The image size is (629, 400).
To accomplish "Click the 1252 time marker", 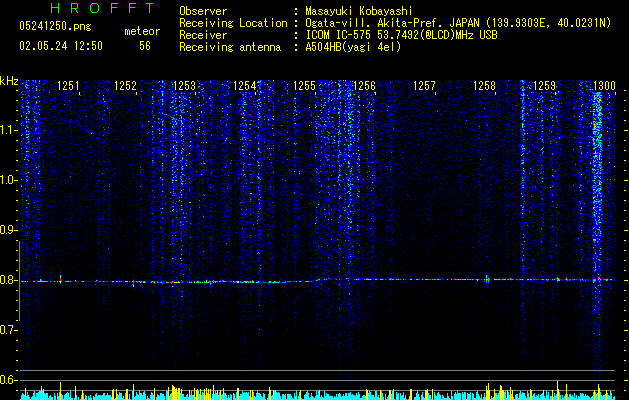I will (126, 86).
